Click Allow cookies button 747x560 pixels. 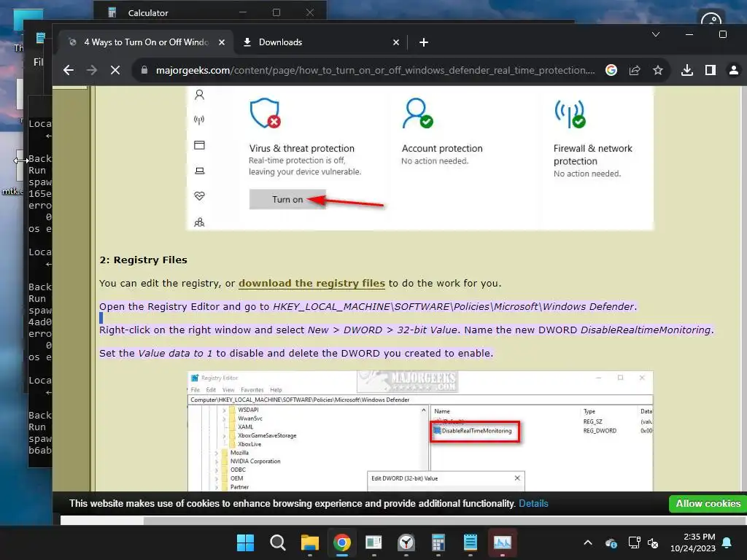coord(708,503)
